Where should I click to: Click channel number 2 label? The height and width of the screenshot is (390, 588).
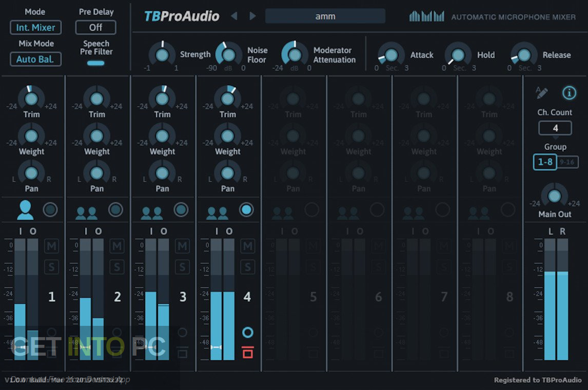pos(117,297)
